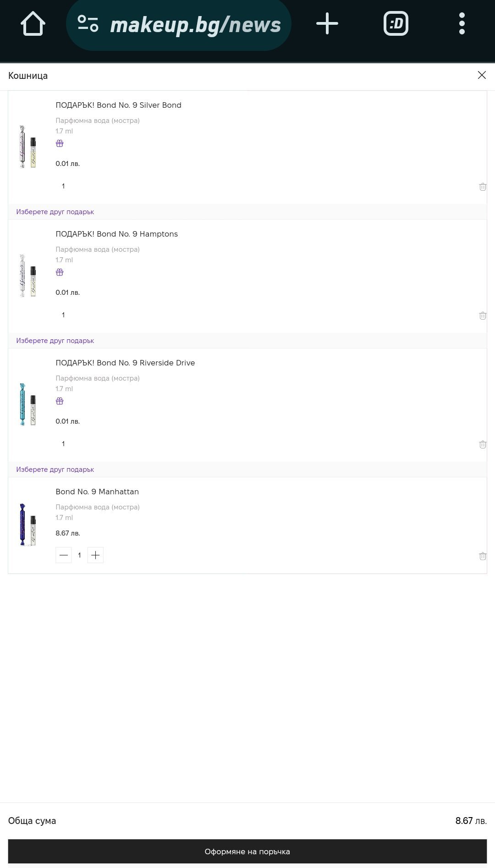Open site settings icon in address bar
The image size is (495, 868).
coord(88,24)
